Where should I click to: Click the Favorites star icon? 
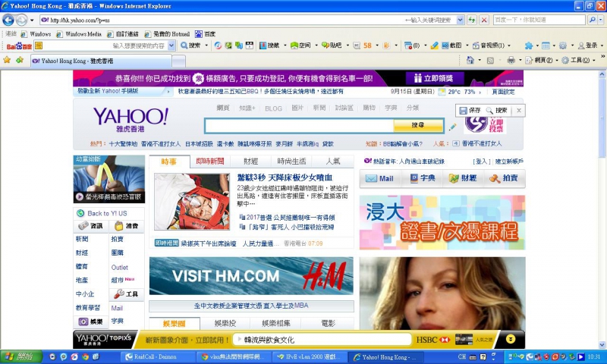click(7, 60)
